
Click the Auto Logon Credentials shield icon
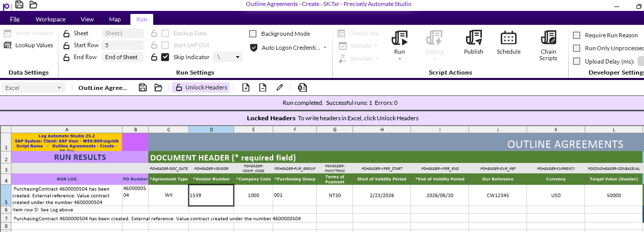(253, 48)
